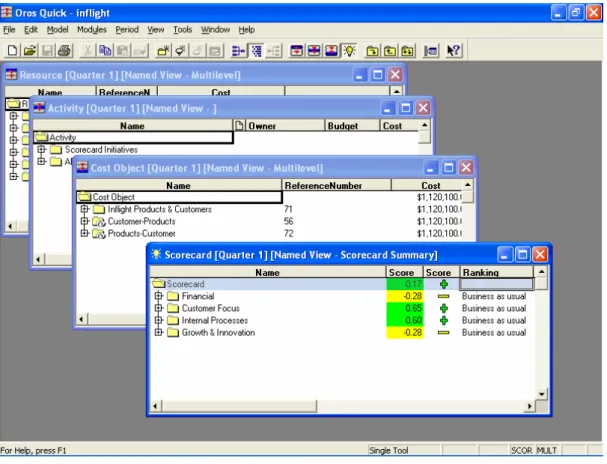Click the Scorecard horizontal scroll right arrow
Image resolution: width=607 pixels, height=464 pixels.
(x=530, y=406)
